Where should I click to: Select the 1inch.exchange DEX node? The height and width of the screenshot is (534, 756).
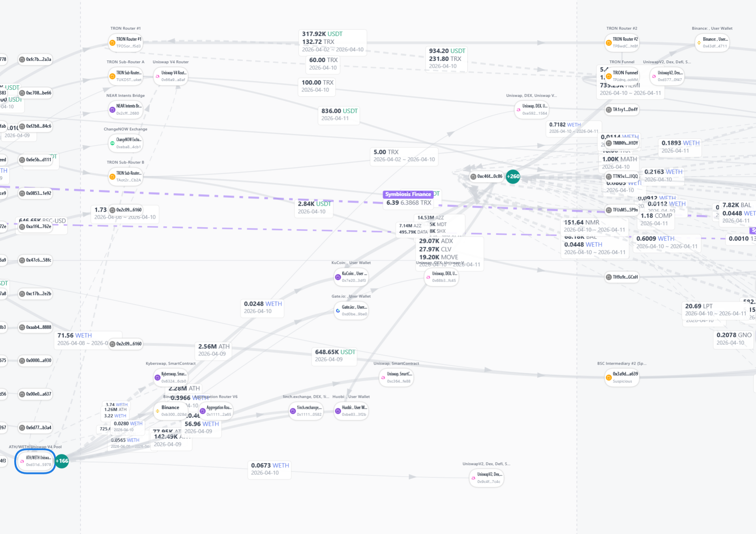point(306,411)
